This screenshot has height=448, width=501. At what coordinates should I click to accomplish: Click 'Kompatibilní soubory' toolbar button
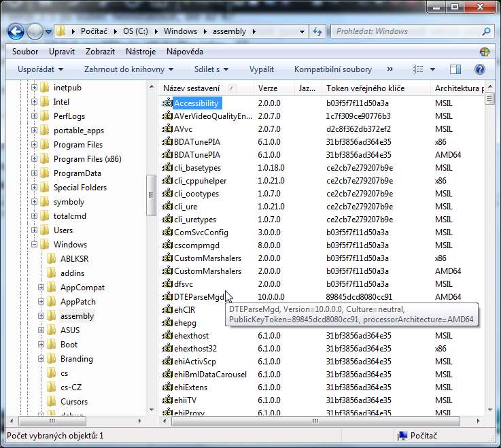click(x=333, y=69)
